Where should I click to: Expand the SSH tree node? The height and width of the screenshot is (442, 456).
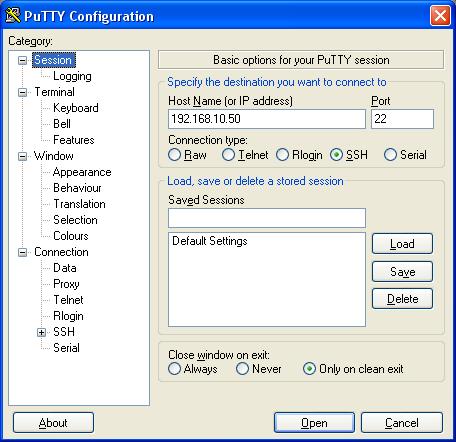(41, 332)
